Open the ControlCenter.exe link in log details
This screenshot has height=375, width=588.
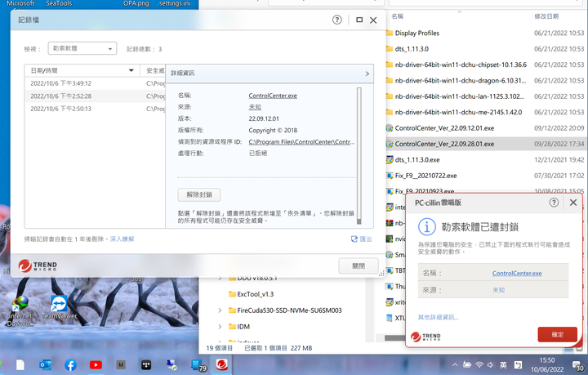coord(273,96)
